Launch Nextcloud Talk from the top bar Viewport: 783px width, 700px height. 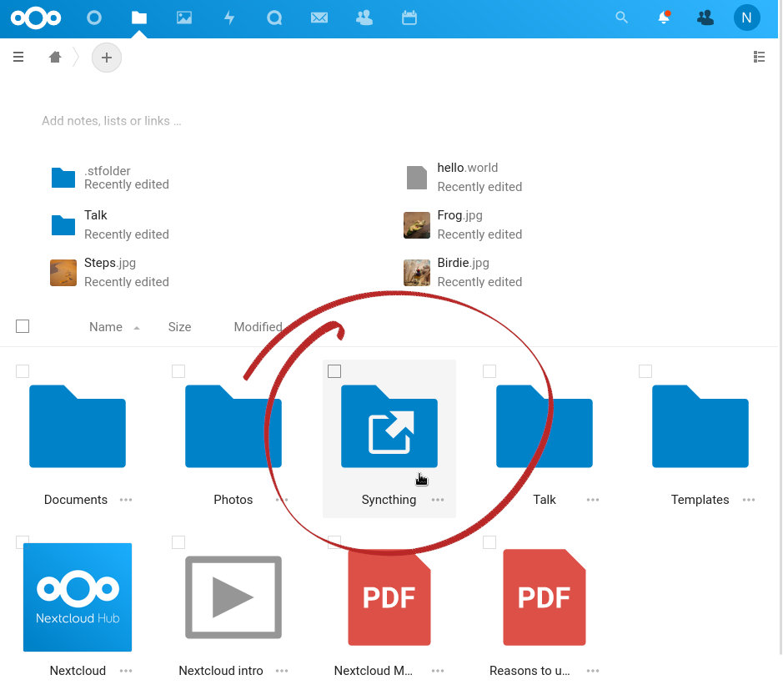[x=274, y=18]
